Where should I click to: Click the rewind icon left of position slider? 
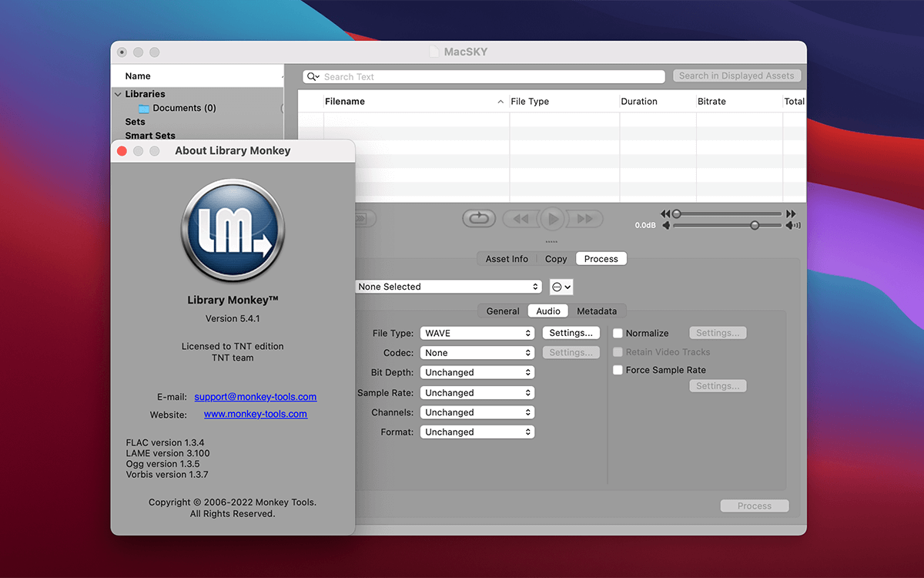pos(665,213)
